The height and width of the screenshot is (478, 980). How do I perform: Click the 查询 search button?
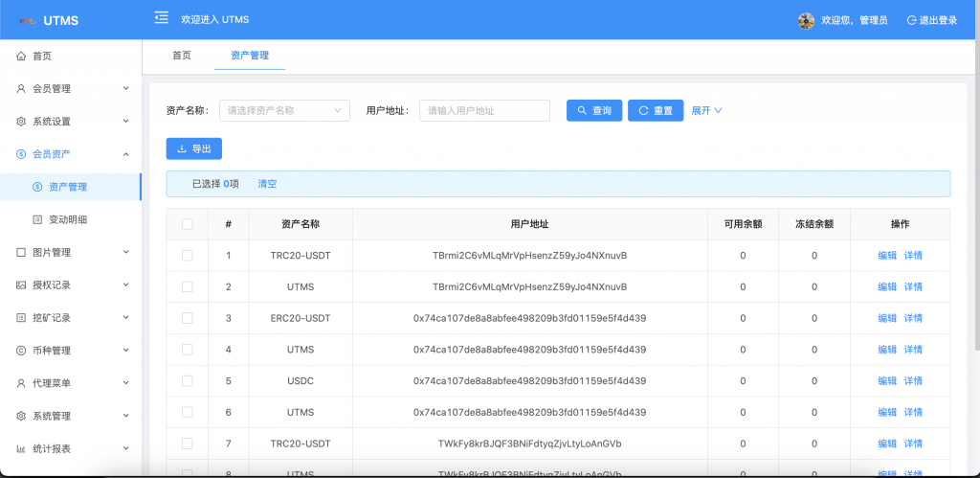coord(594,111)
